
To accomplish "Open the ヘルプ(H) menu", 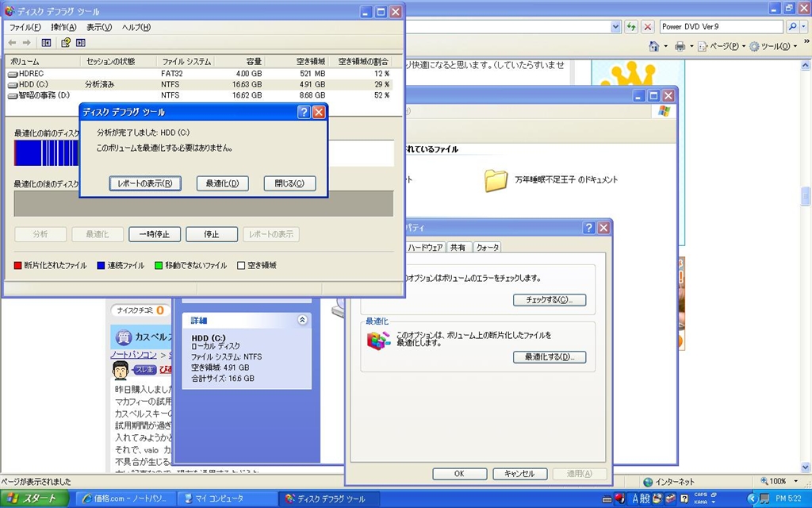I will click(x=136, y=28).
